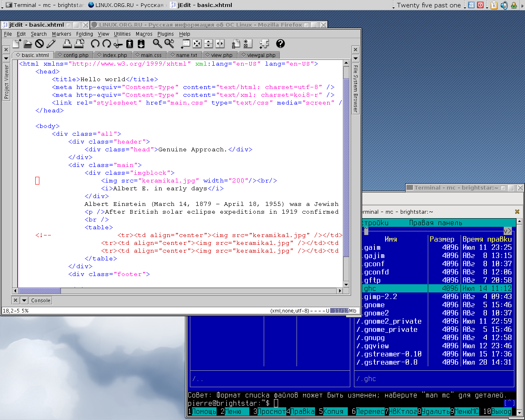525x420 pixels.
Task: Select .gstreamer-0.10 row in mc
Action: (x=434, y=354)
